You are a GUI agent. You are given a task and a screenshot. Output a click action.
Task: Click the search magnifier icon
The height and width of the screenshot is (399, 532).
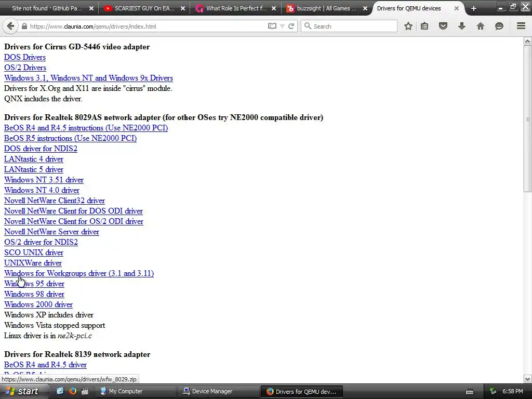(x=308, y=26)
